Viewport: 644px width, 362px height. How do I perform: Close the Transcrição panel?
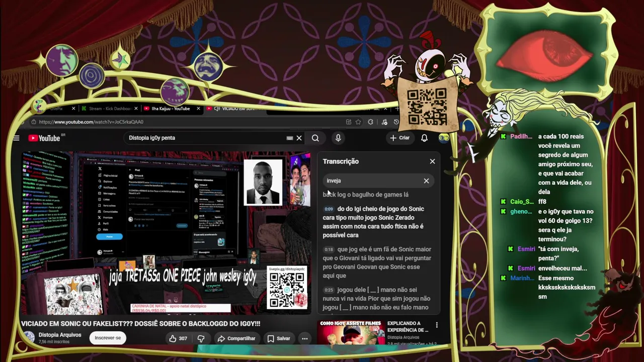click(x=432, y=161)
